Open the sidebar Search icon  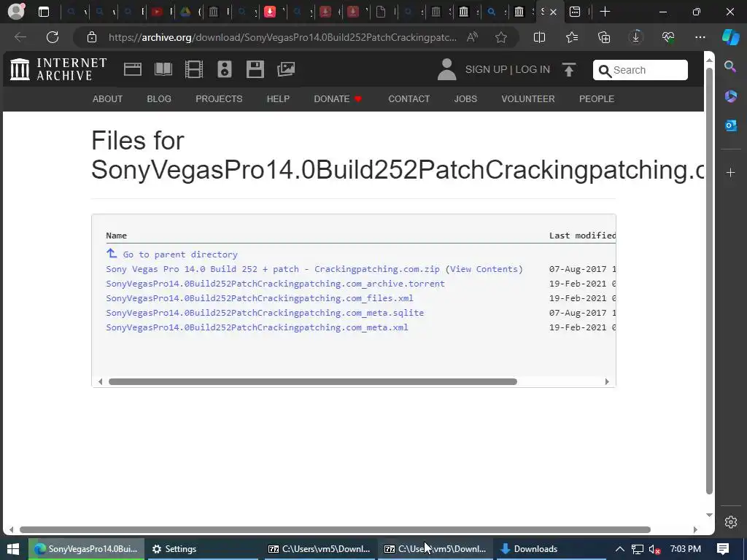click(x=730, y=66)
